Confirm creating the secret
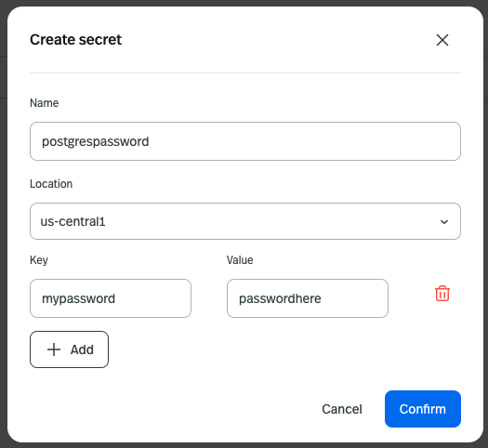488x448 pixels. [x=423, y=409]
